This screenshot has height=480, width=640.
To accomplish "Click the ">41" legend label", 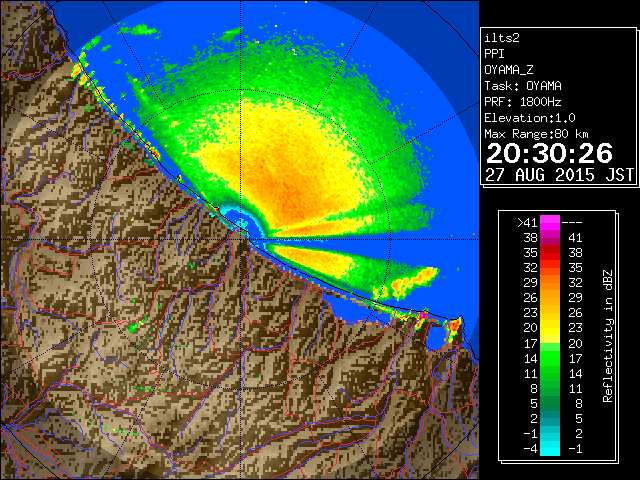I will pyautogui.click(x=527, y=222).
